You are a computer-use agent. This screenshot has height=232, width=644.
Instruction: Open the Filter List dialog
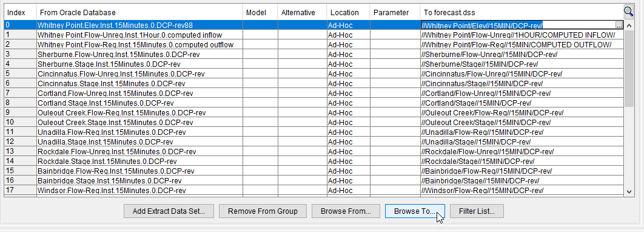click(477, 211)
